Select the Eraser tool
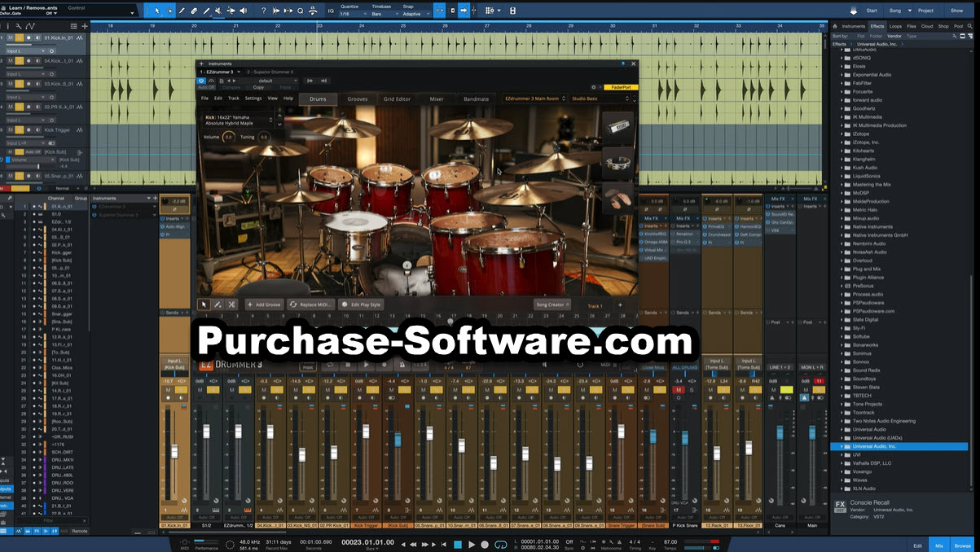The image size is (980, 552). coord(193,11)
